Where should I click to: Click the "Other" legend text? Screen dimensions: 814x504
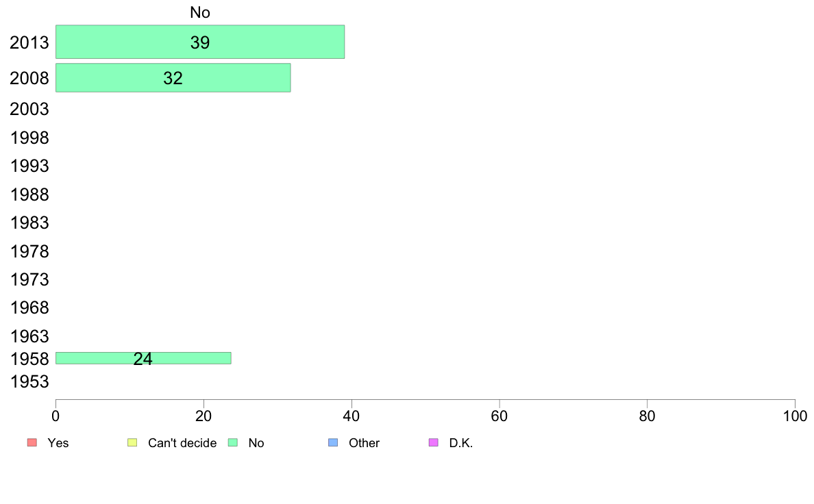point(364,443)
